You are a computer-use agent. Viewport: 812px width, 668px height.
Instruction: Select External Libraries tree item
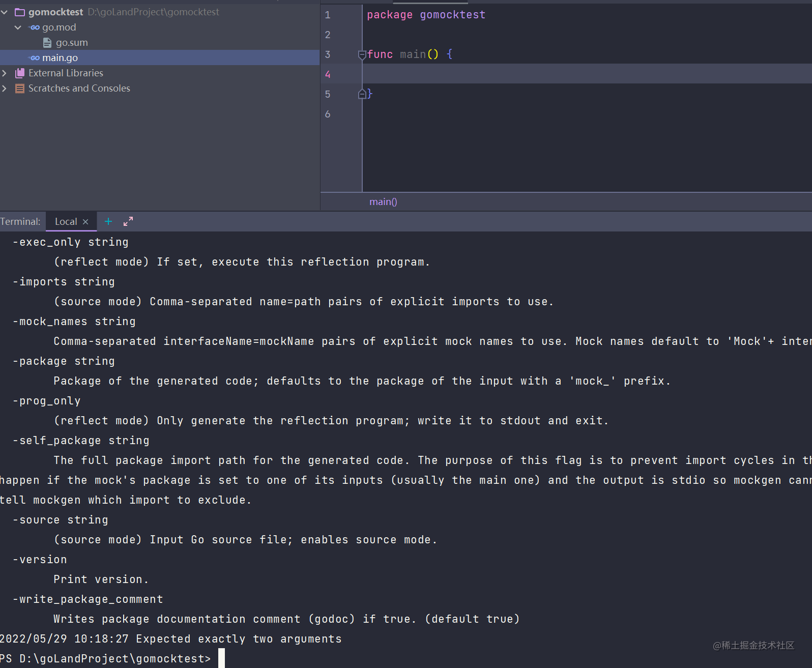coord(66,73)
